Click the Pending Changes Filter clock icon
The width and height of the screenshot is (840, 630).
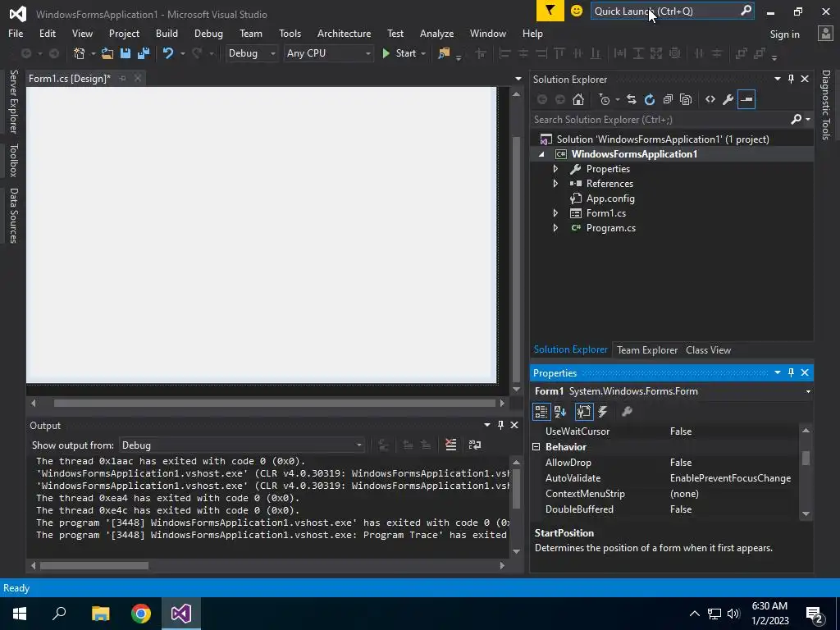click(x=605, y=99)
